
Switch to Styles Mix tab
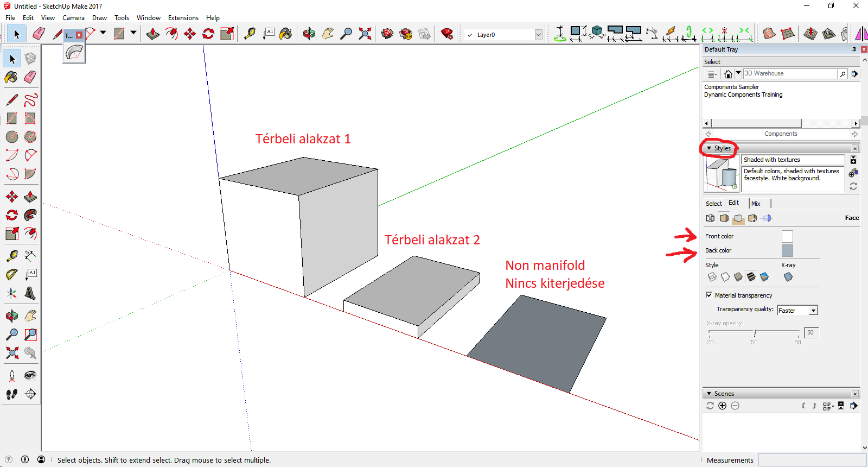click(756, 204)
